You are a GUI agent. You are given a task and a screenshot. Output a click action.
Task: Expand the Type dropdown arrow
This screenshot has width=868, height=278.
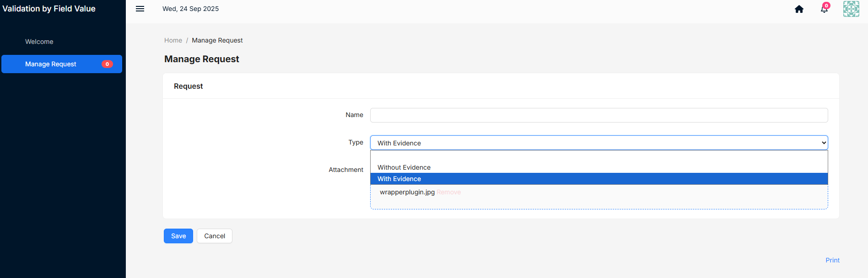coord(824,143)
